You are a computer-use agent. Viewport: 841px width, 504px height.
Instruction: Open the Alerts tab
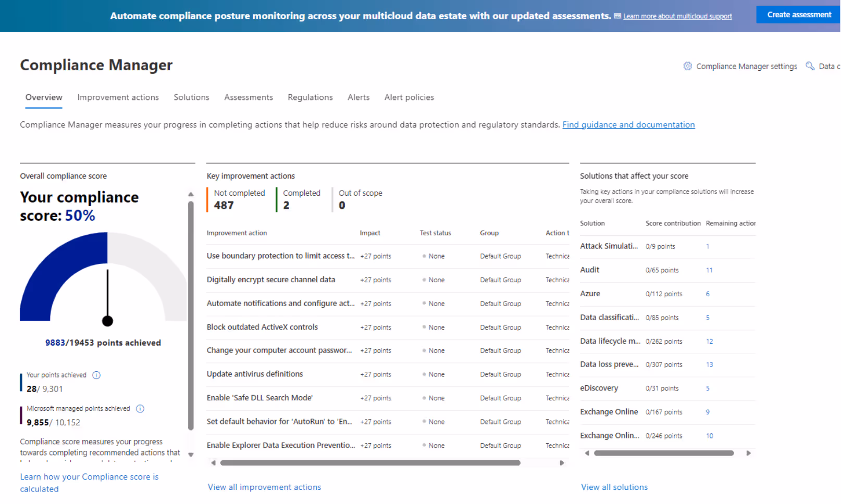pyautogui.click(x=358, y=97)
